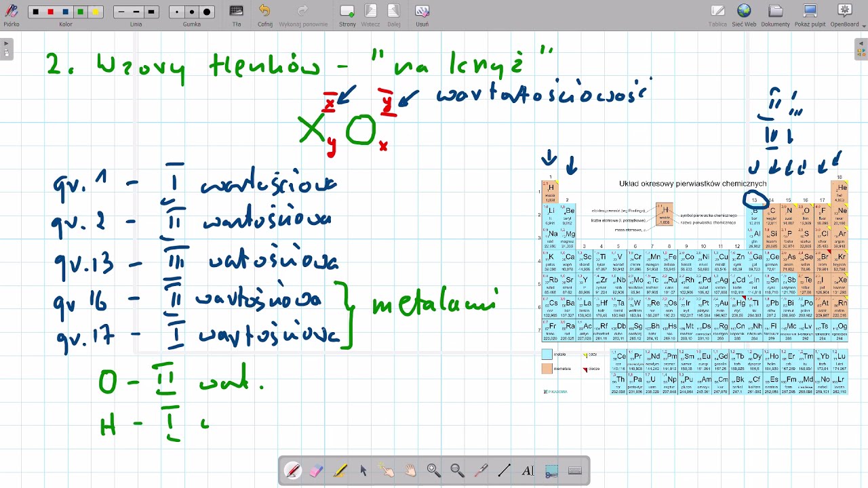
Task: Pick the black pen color
Action: tap(36, 12)
